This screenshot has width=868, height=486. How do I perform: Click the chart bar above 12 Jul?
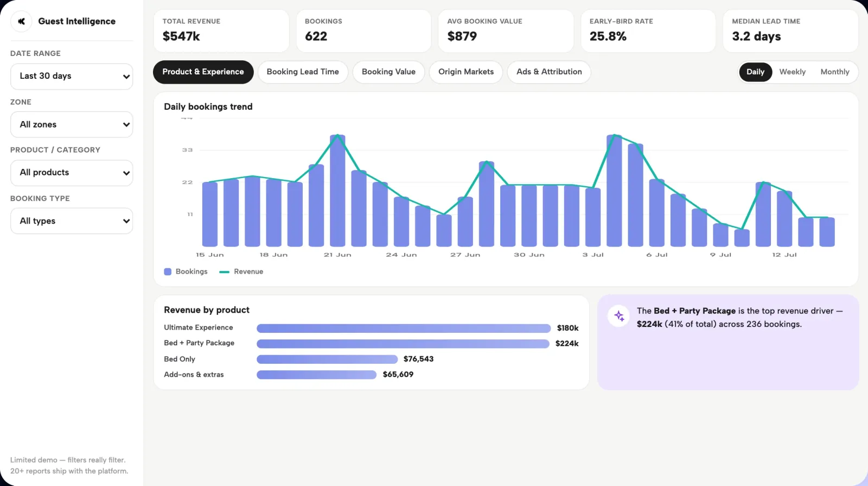[784, 219]
